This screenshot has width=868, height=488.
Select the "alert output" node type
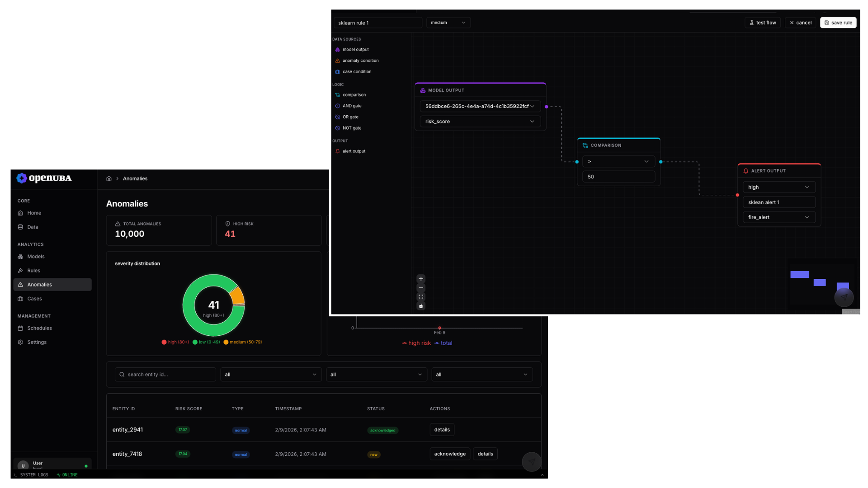pyautogui.click(x=354, y=151)
